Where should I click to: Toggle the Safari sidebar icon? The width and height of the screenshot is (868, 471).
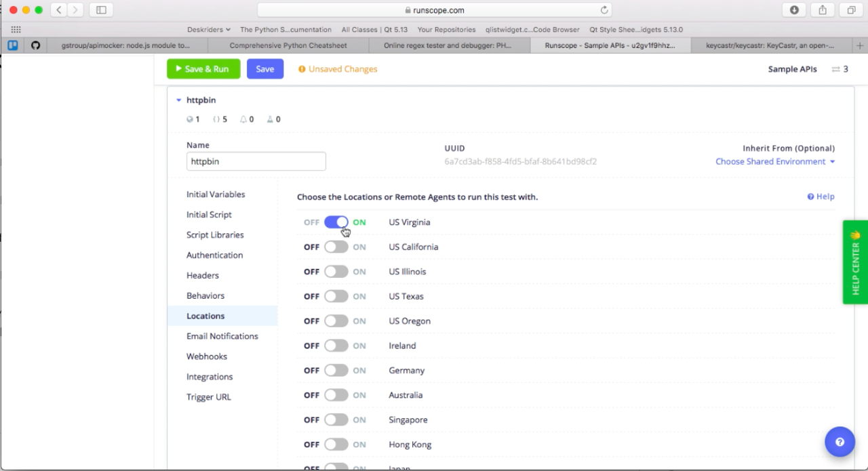[101, 10]
